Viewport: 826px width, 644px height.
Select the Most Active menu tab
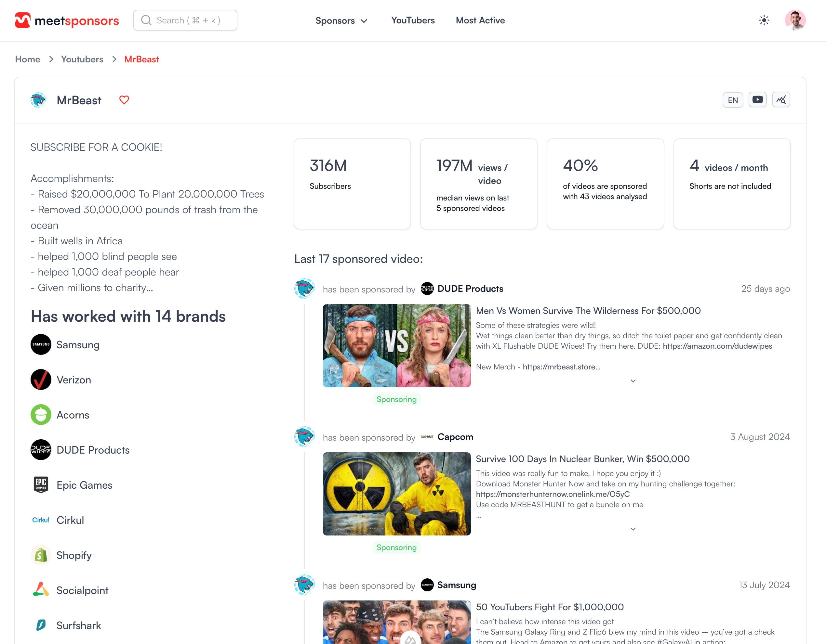pos(480,20)
